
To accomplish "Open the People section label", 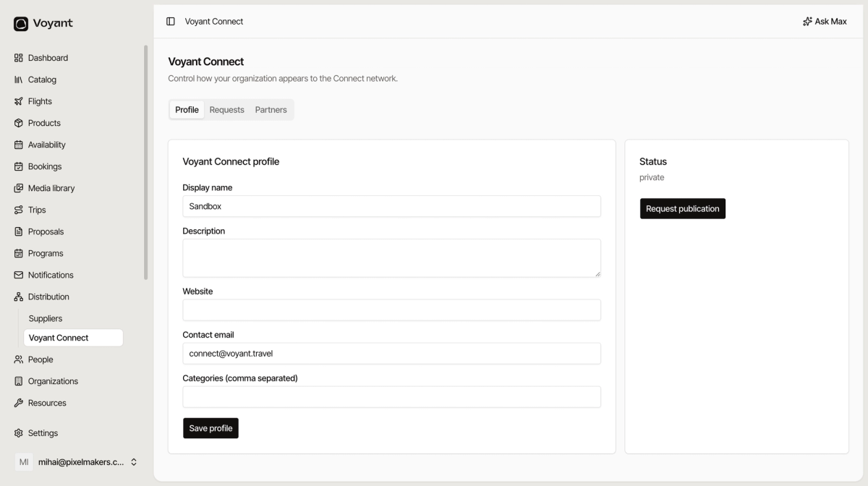I will (x=41, y=359).
